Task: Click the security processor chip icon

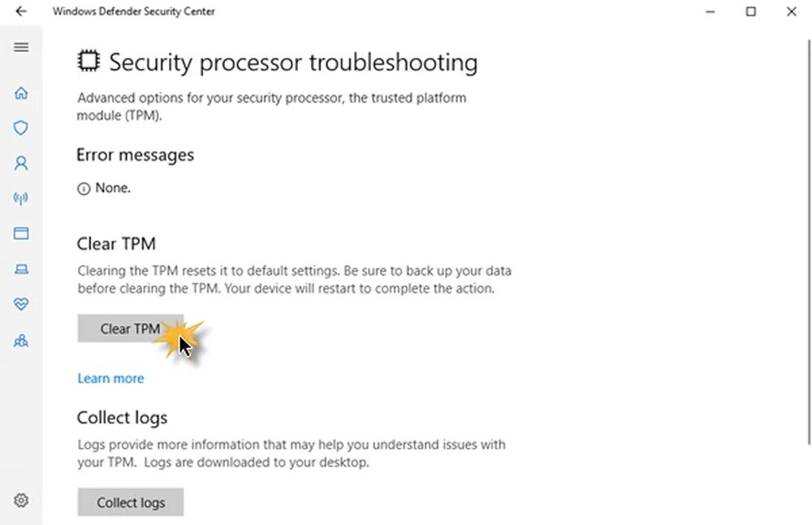Action: point(89,62)
